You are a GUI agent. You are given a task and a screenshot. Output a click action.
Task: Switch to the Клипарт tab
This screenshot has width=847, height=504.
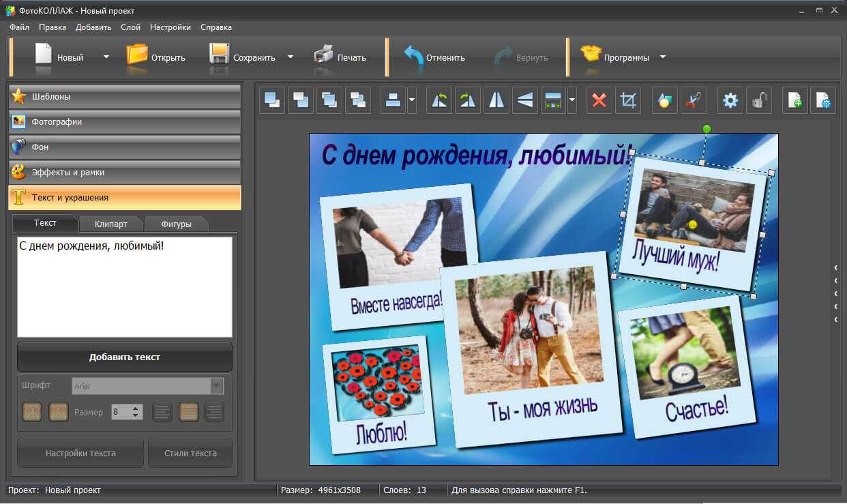pyautogui.click(x=110, y=224)
